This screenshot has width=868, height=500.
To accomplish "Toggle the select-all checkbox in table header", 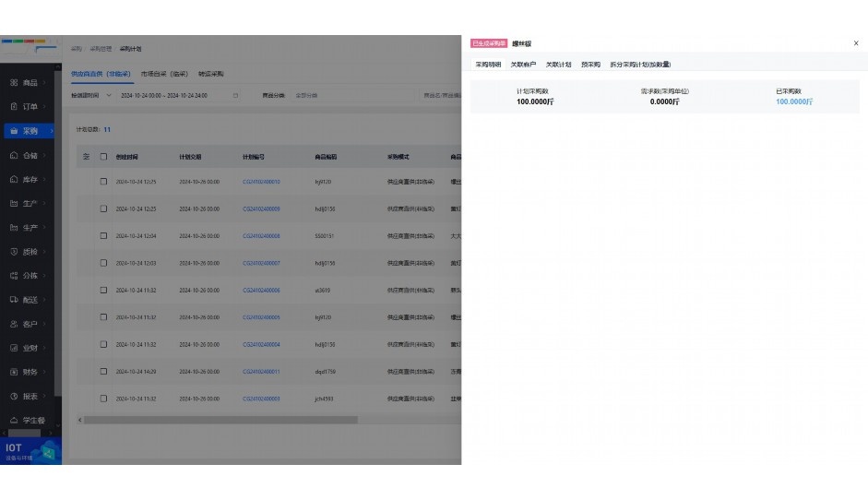I will coord(104,157).
